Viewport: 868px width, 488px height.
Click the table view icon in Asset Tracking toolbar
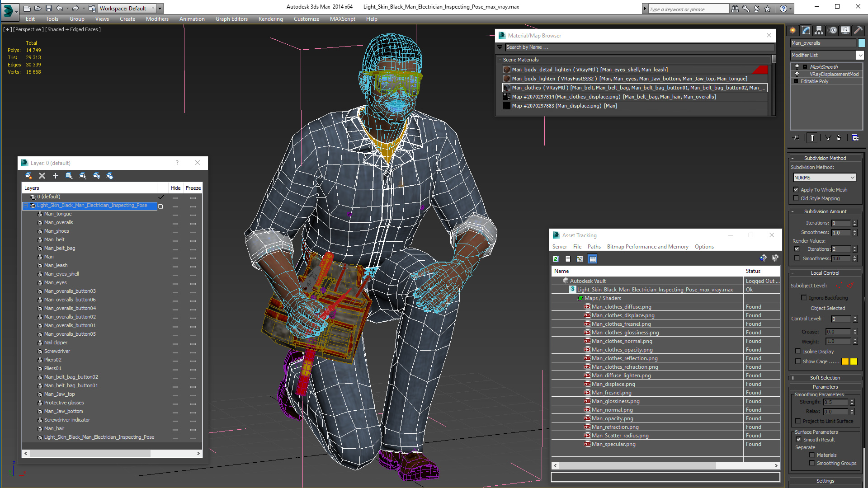click(x=593, y=259)
